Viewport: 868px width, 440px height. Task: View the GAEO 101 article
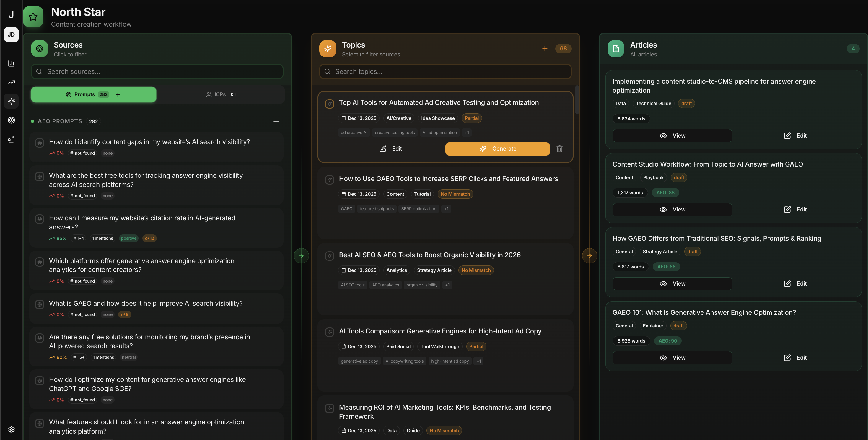(x=672, y=358)
